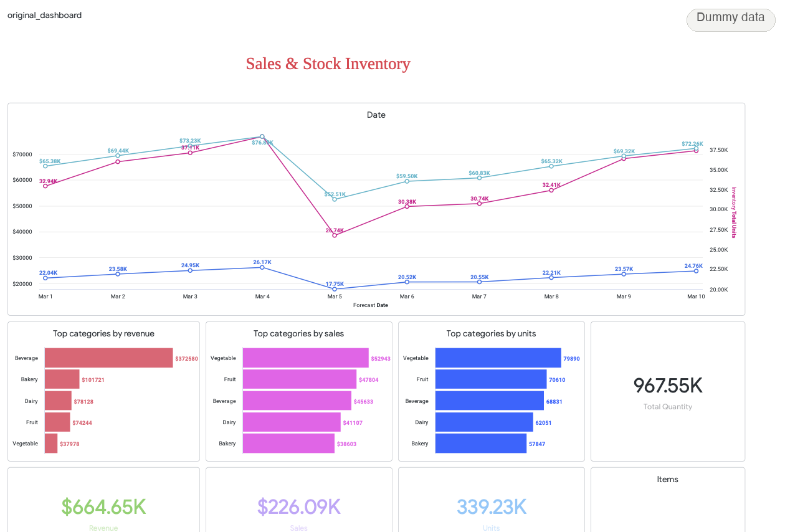Select the 22.21K data point on Mar 8
The image size is (785, 532).
click(x=551, y=277)
